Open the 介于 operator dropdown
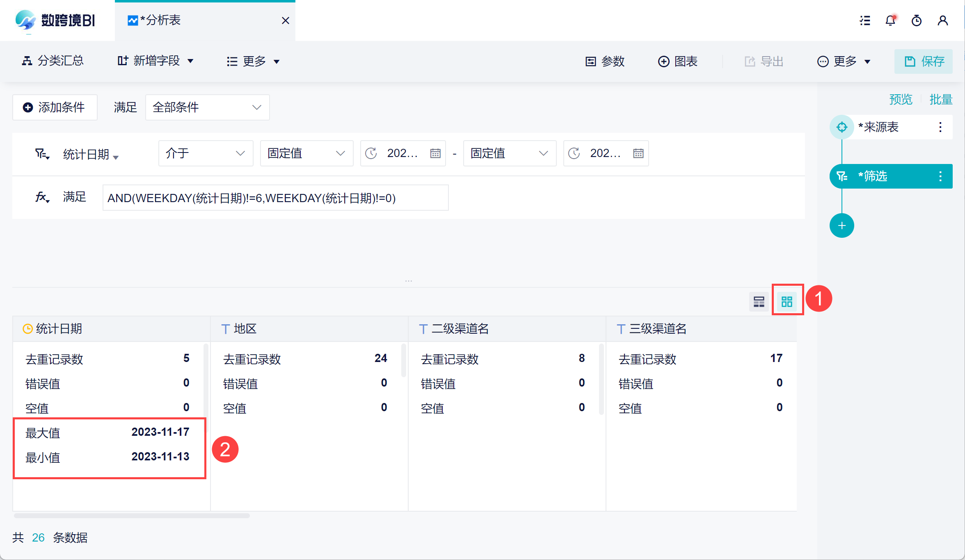The width and height of the screenshot is (965, 560). 205,153
